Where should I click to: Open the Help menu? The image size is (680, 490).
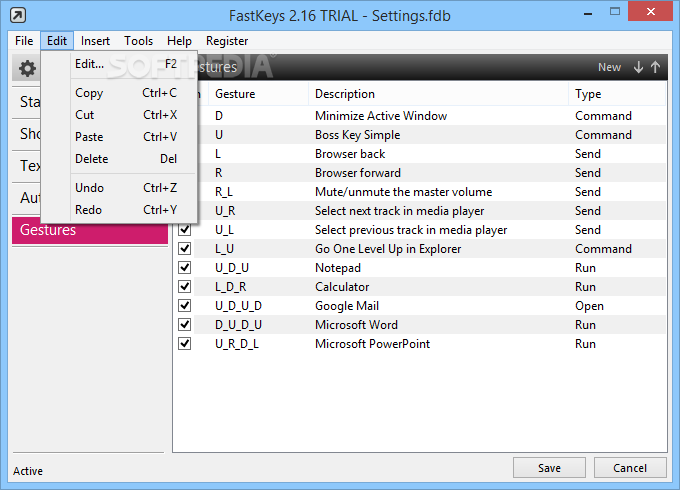[179, 41]
